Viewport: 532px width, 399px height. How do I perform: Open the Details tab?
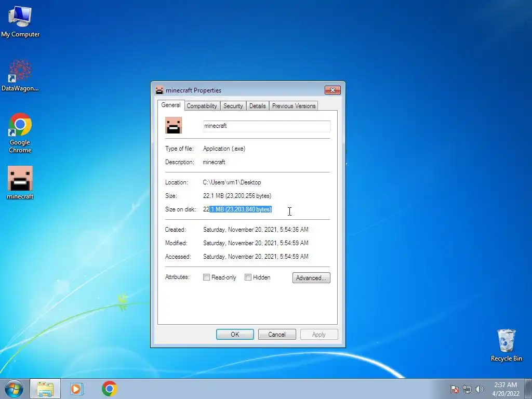coord(258,106)
